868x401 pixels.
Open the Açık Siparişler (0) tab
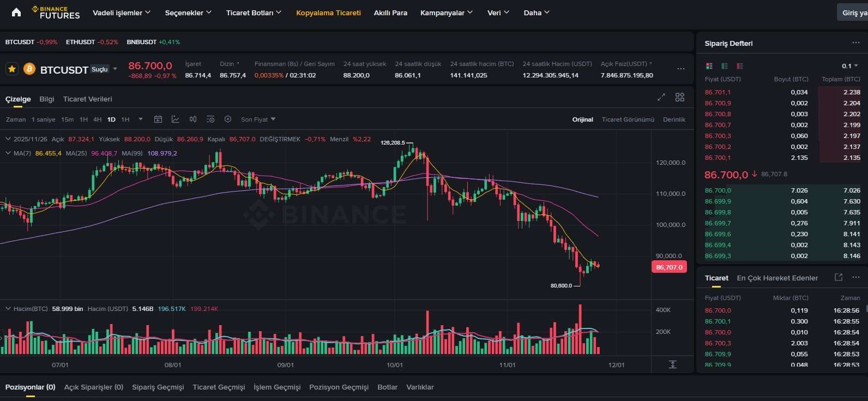94,387
